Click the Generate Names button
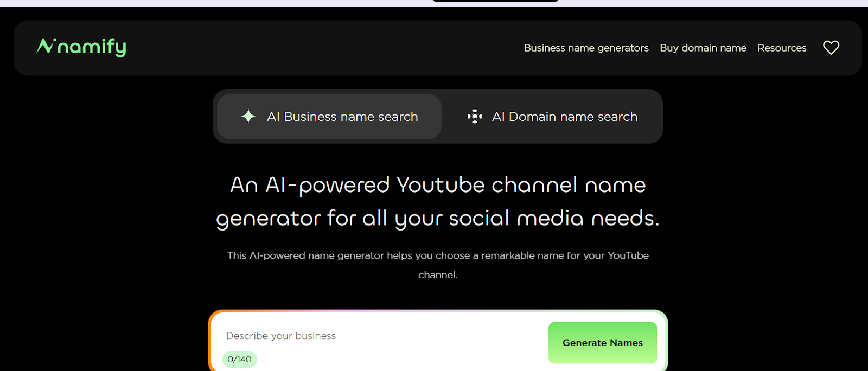868x371 pixels. [603, 343]
